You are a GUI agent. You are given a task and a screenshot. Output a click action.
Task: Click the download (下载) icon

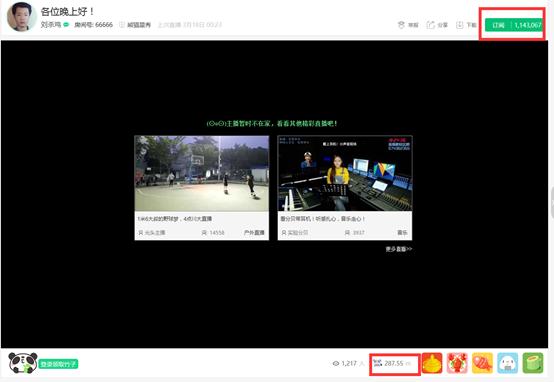tap(459, 25)
